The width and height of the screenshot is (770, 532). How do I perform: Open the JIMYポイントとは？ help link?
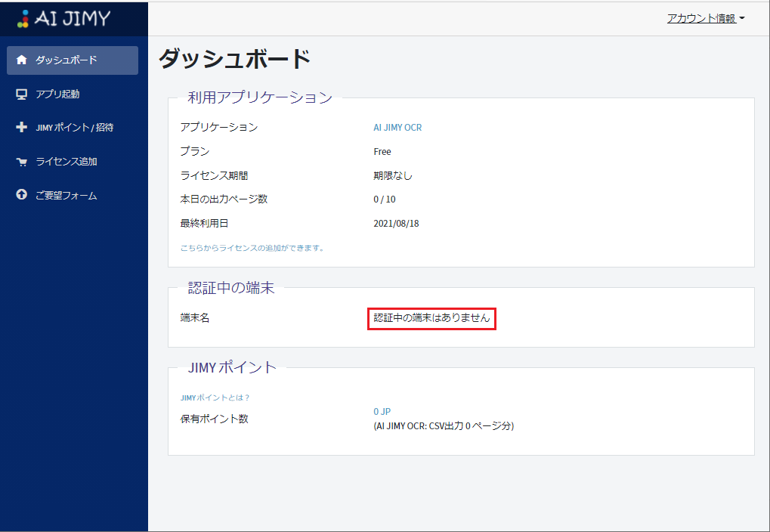click(215, 397)
